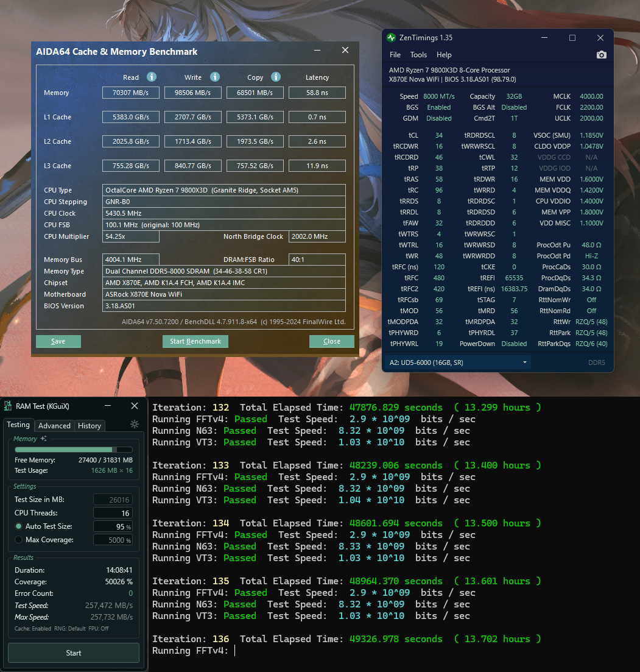Click the sparkle icon beside Memory heading
This screenshot has height=672, width=640.
[43, 439]
